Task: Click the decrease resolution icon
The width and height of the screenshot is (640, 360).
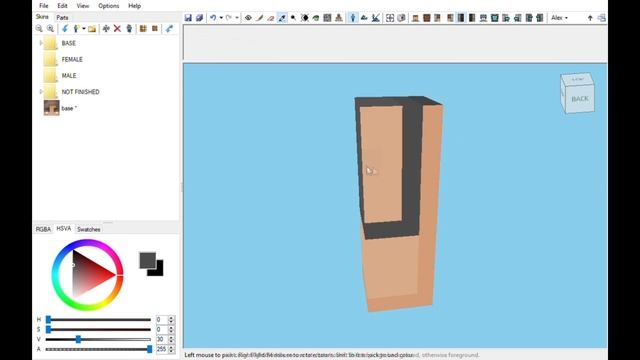Action: [x=155, y=29]
